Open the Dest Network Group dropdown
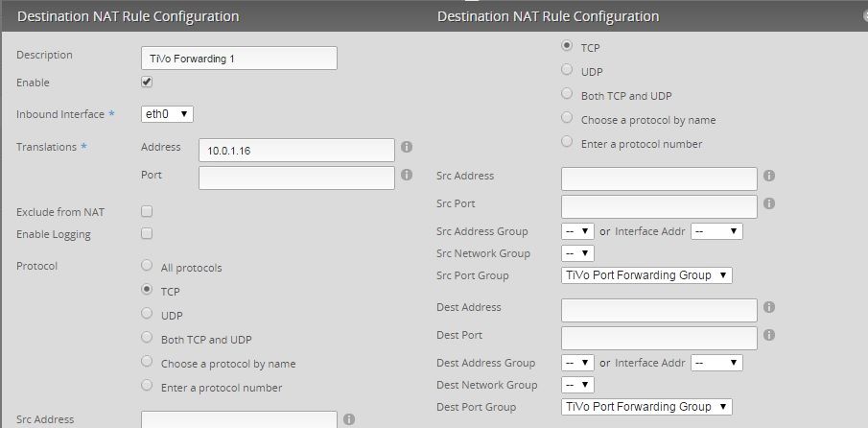868x428 pixels. pos(577,385)
